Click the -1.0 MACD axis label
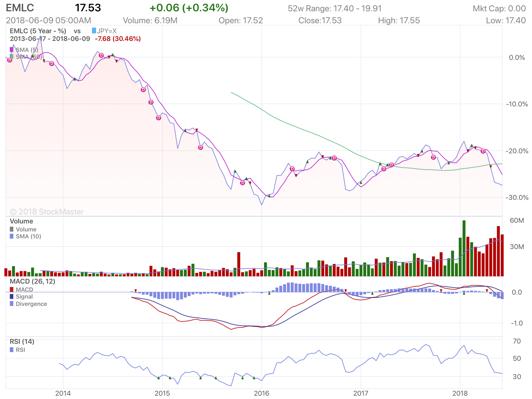 pos(517,323)
